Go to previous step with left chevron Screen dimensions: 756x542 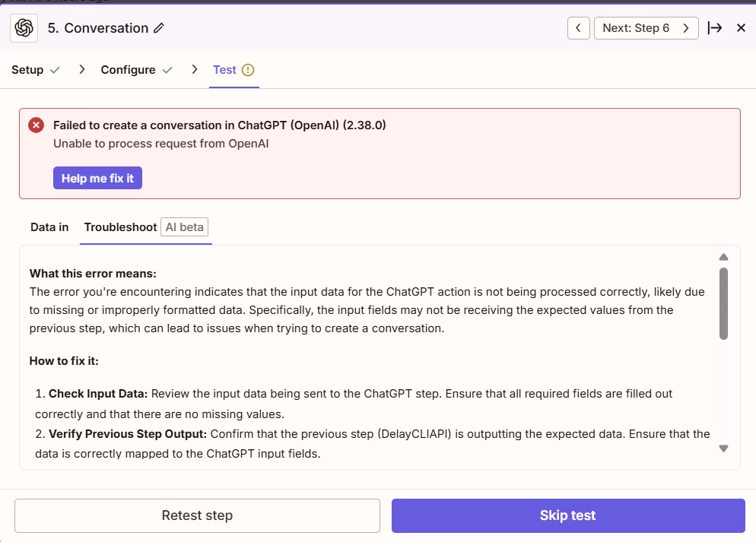click(x=579, y=28)
